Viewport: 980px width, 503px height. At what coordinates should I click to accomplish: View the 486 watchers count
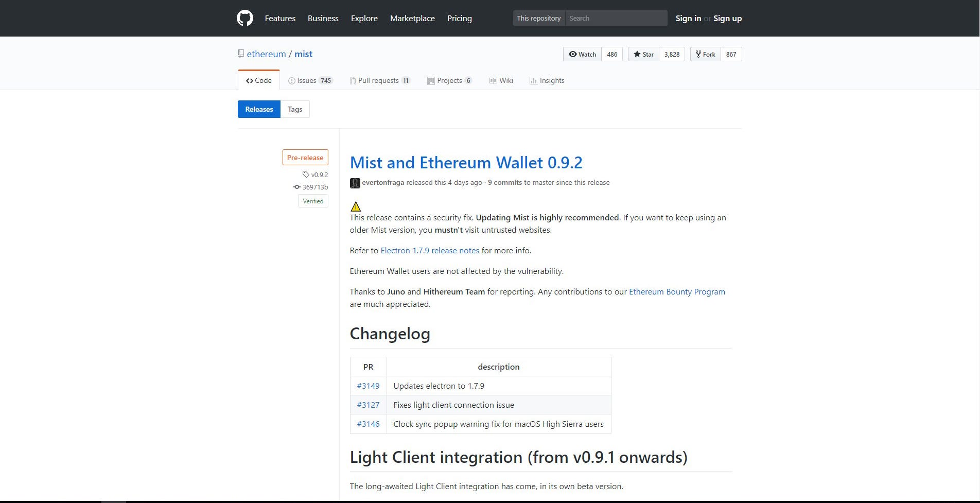(x=612, y=54)
